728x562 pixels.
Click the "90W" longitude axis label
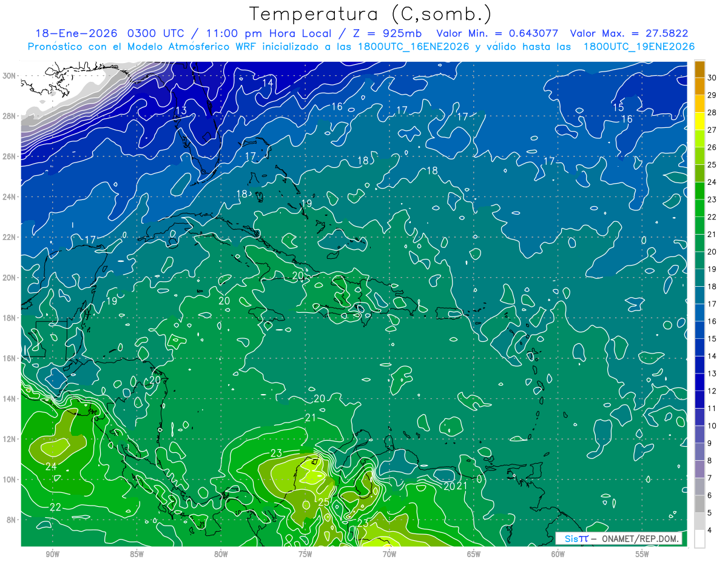pyautogui.click(x=52, y=554)
